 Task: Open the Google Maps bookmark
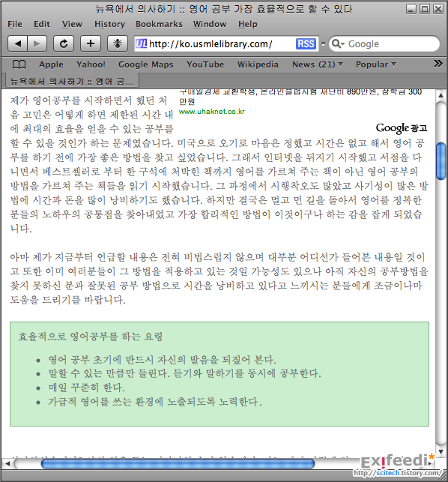145,64
